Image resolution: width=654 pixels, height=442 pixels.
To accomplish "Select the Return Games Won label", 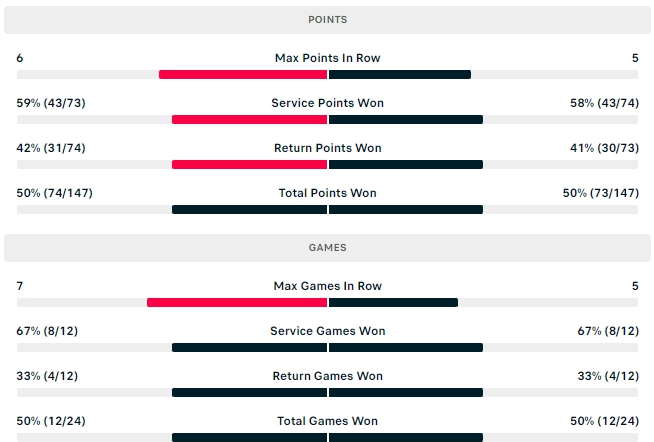I will pos(327,376).
